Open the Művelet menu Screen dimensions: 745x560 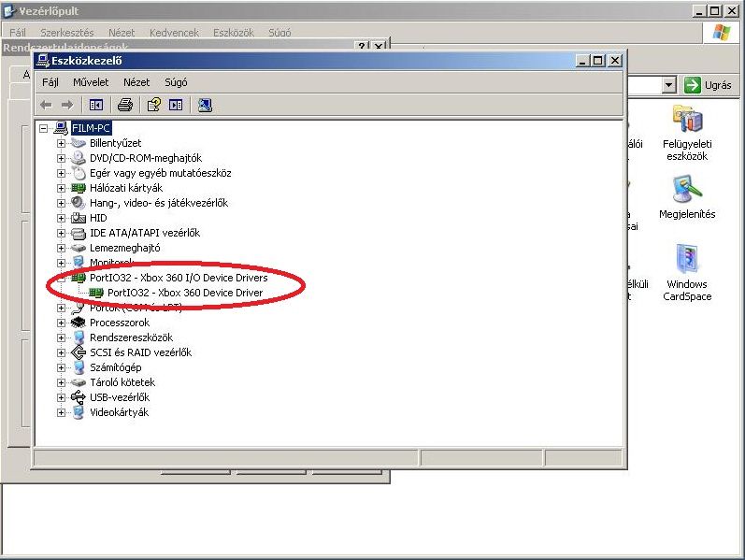(91, 82)
